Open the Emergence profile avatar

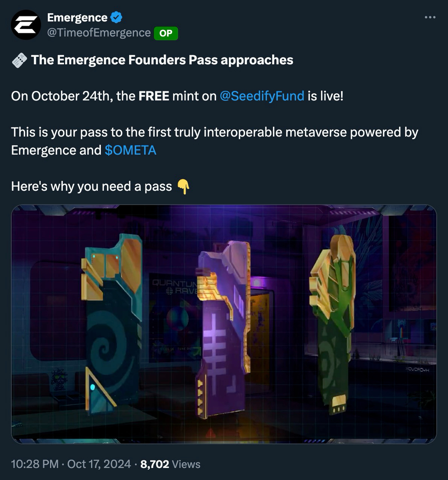click(x=26, y=25)
